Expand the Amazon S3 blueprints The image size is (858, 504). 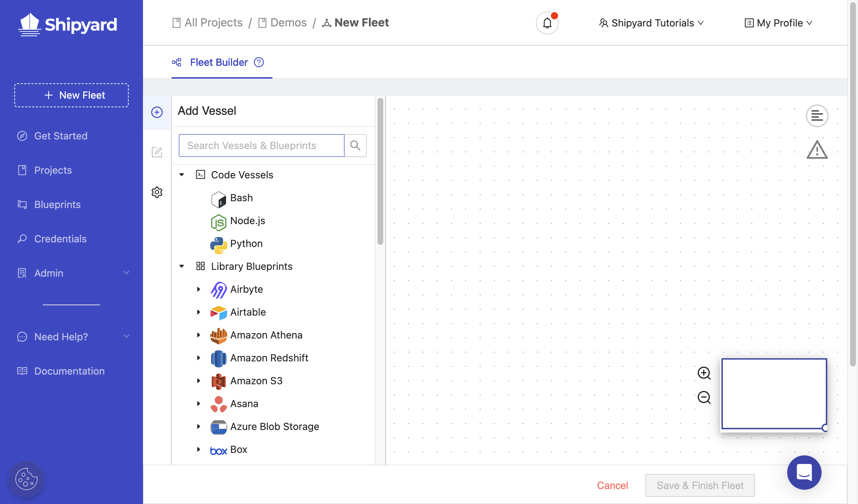coord(199,381)
